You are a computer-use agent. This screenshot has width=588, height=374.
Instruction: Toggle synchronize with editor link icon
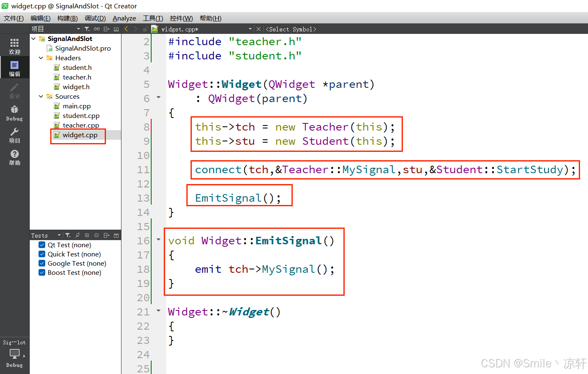pos(97,29)
